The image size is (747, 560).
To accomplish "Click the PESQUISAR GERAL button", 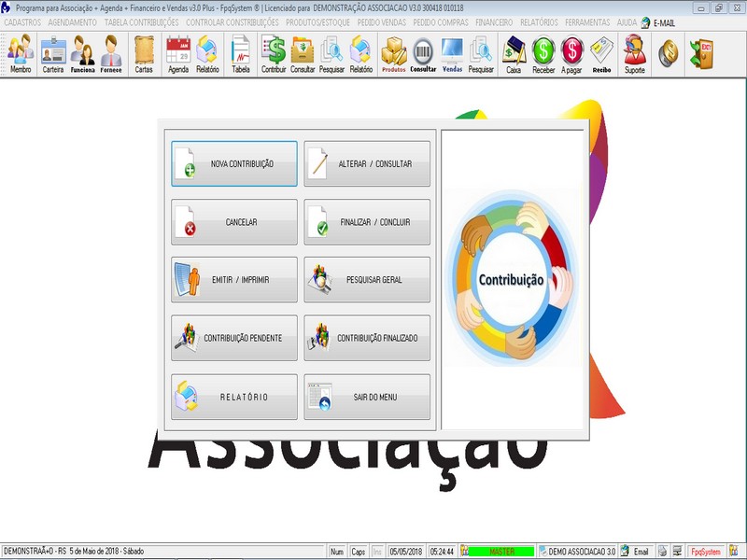I will [367, 279].
